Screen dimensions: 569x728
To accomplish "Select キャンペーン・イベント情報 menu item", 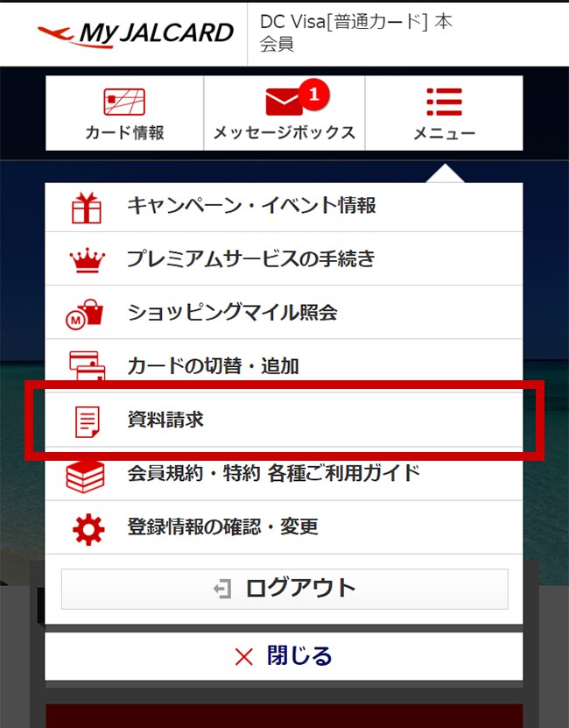I will tap(284, 206).
